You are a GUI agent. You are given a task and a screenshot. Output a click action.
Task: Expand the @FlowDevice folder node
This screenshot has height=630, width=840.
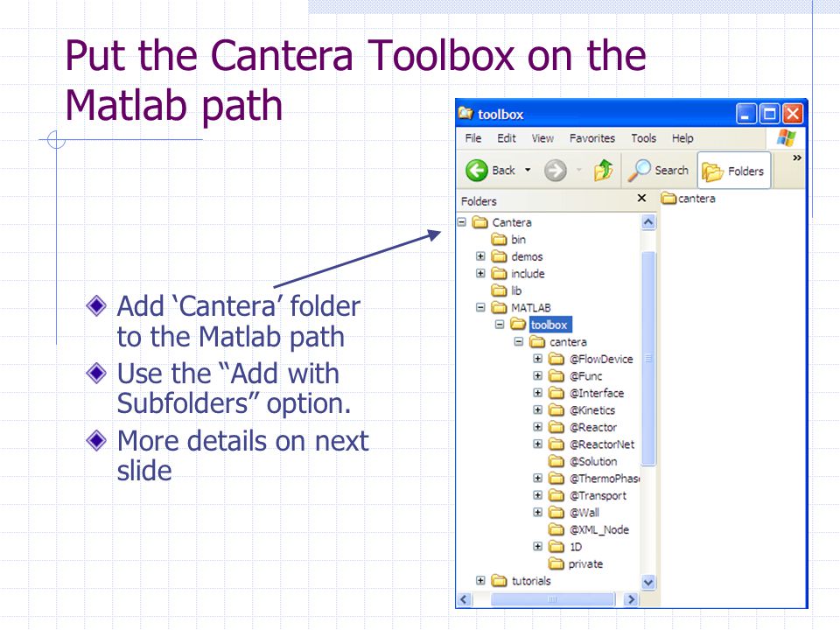[537, 359]
